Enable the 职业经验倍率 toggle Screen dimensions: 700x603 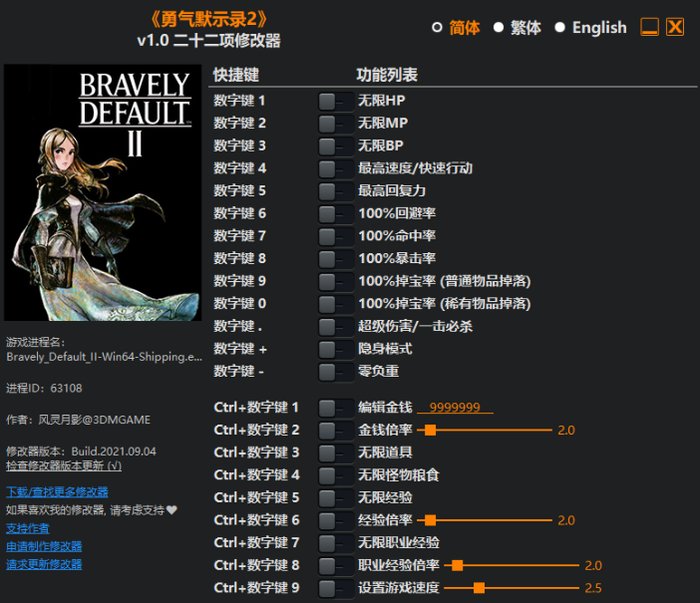tap(336, 565)
